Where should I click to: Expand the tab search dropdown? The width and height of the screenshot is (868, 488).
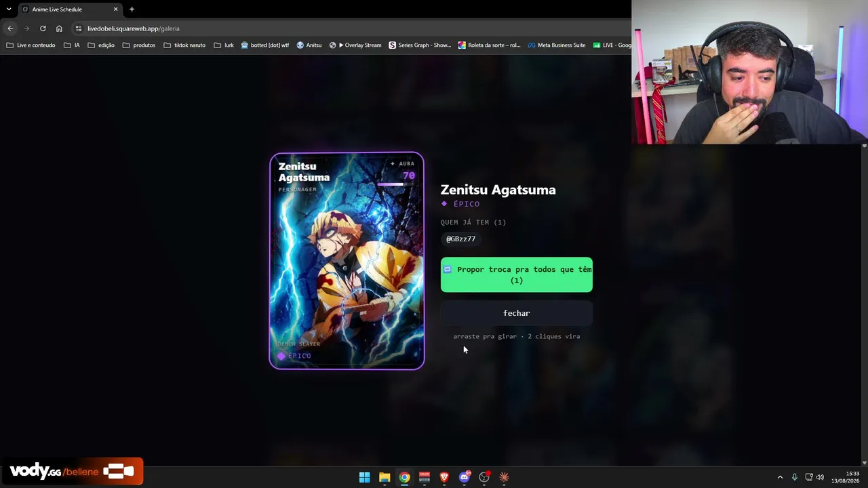(9, 9)
